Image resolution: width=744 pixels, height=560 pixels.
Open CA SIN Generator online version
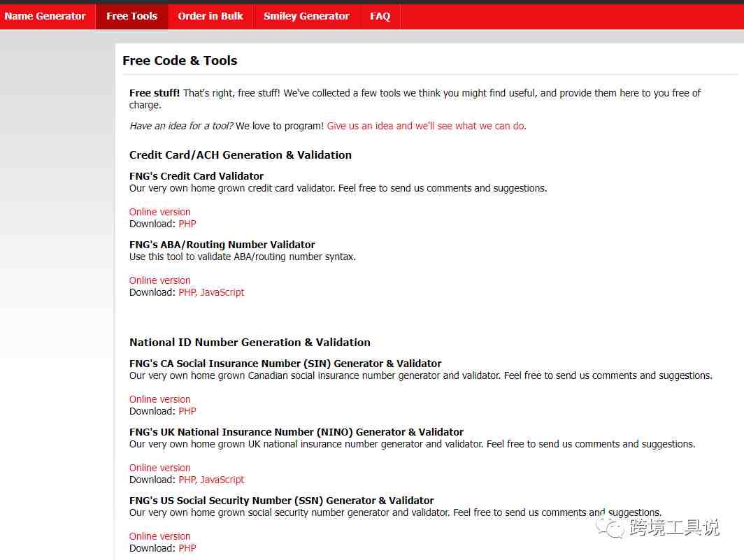[160, 400]
